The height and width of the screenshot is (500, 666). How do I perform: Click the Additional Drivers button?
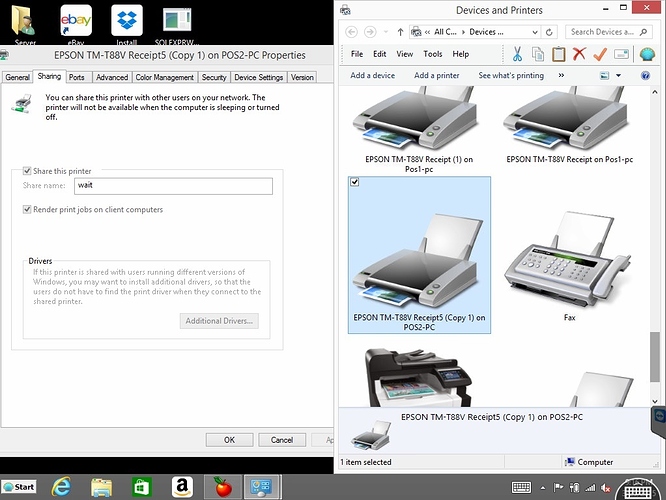[219, 321]
